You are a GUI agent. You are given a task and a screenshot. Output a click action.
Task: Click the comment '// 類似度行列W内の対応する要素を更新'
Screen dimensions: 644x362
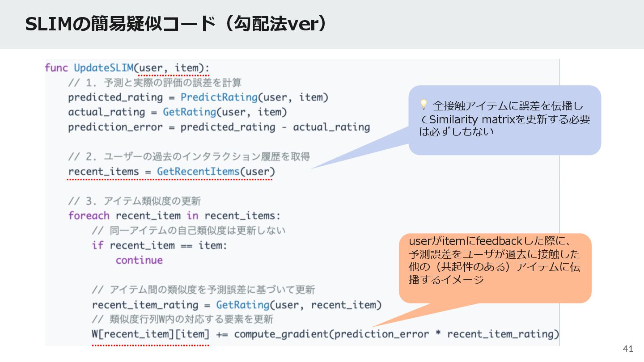[182, 319]
